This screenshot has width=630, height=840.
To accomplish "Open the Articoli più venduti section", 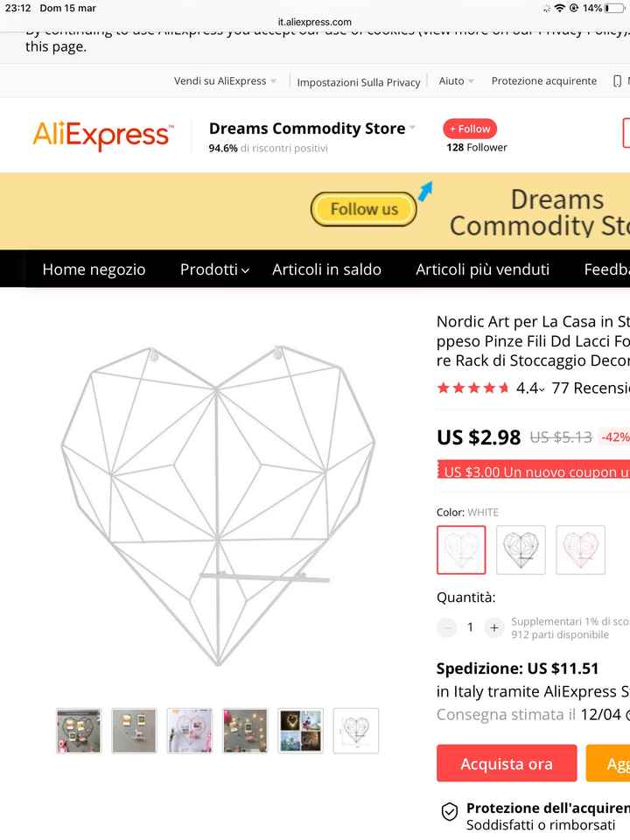I will click(481, 269).
